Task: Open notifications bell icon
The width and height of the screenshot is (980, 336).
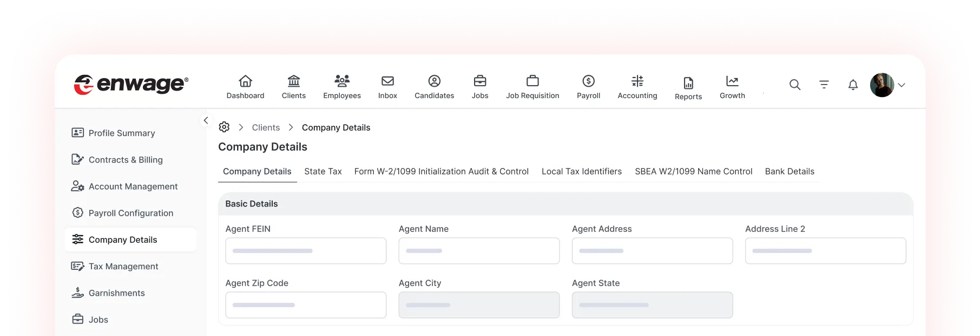Action: 853,85
